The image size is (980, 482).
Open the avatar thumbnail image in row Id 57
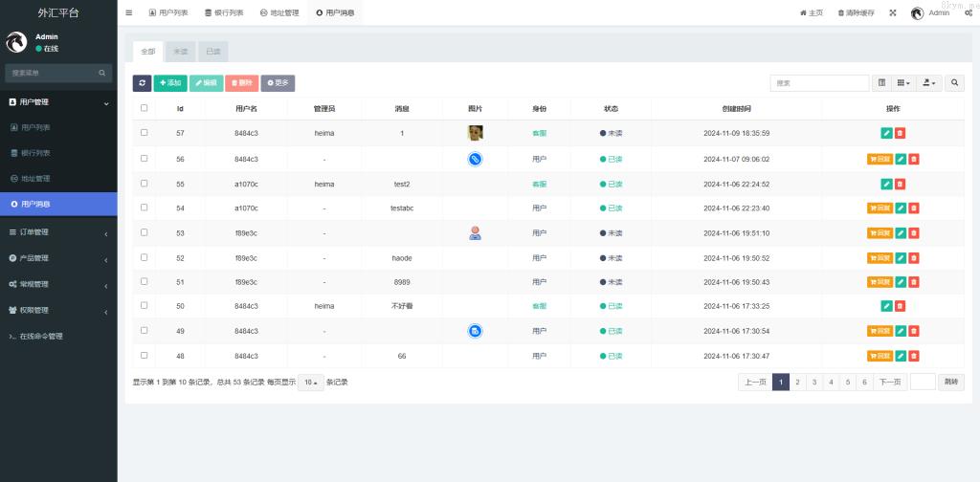pyautogui.click(x=475, y=133)
